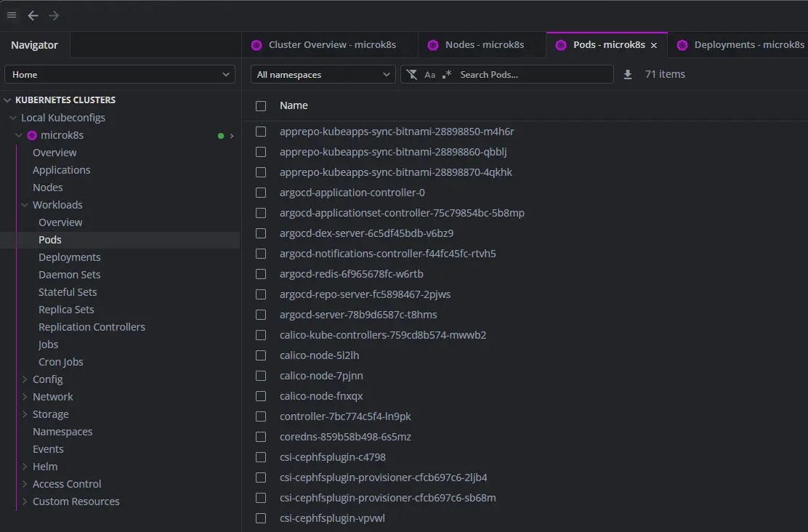Switch to the Cluster Overview - microk8s tab
Screen dimensions: 808x532
pos(331,45)
